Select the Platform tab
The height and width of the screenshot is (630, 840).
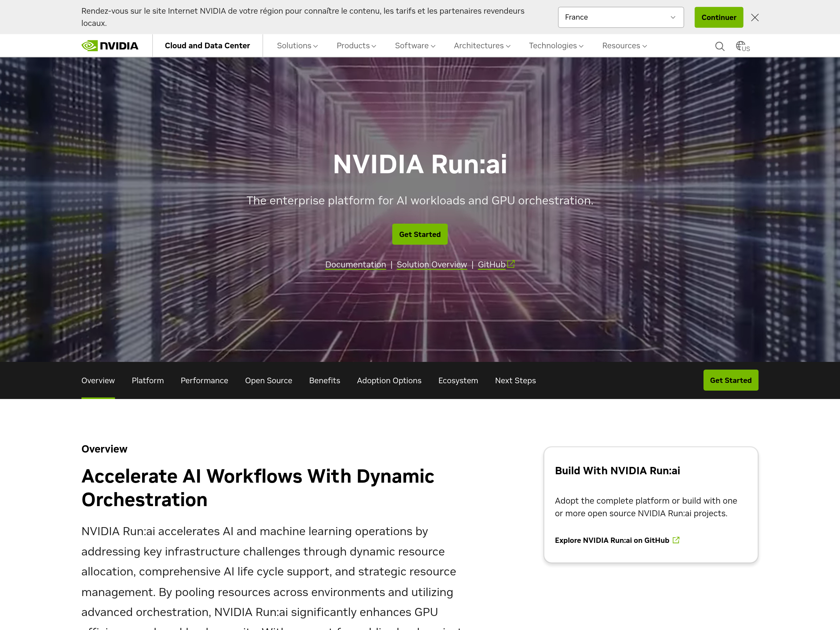tap(147, 380)
